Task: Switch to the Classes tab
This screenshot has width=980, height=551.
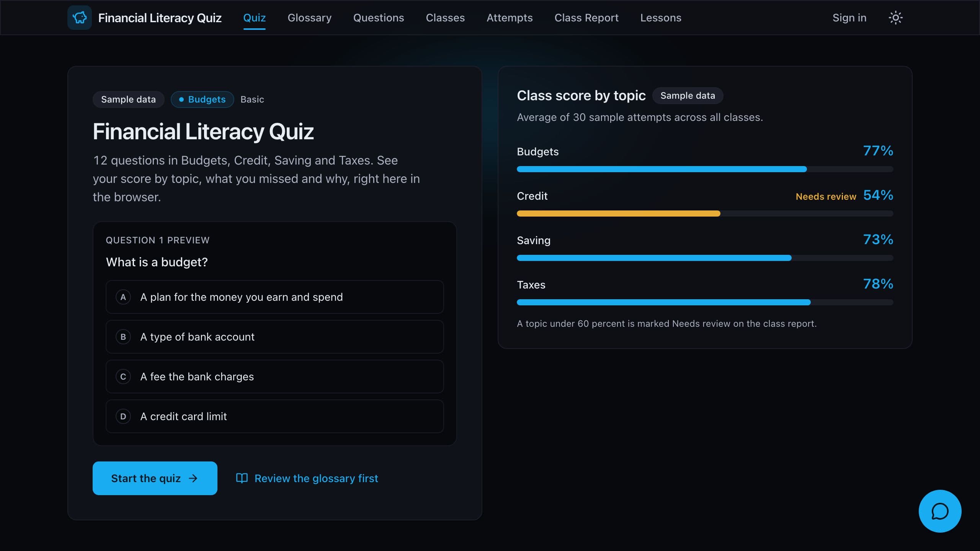Action: (445, 18)
